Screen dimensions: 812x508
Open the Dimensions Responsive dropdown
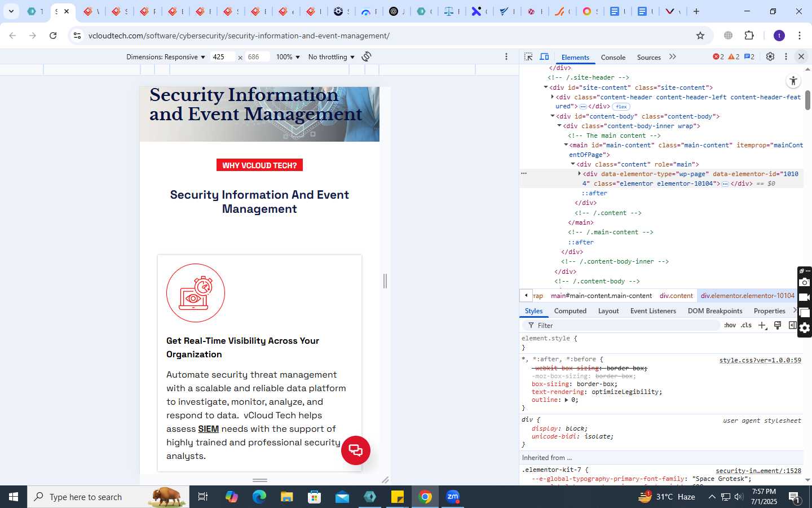[x=166, y=57]
